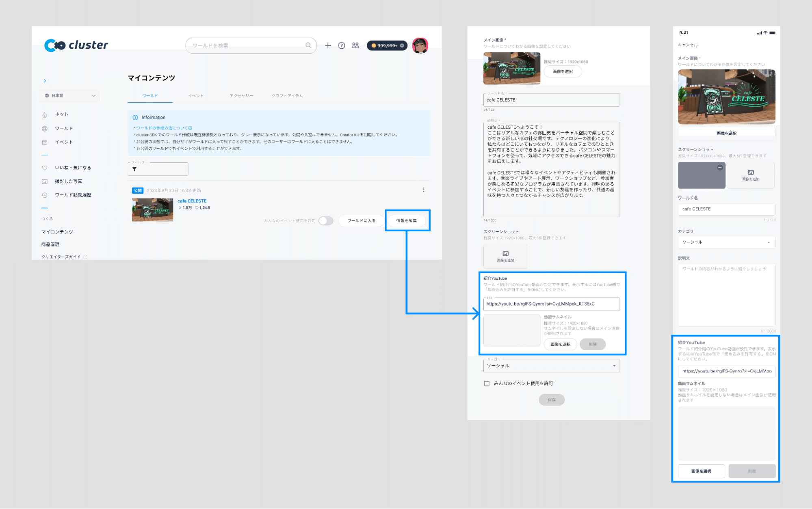Image resolution: width=812 pixels, height=509 pixels.
Task: Click the search magnifier icon
Action: 308,45
